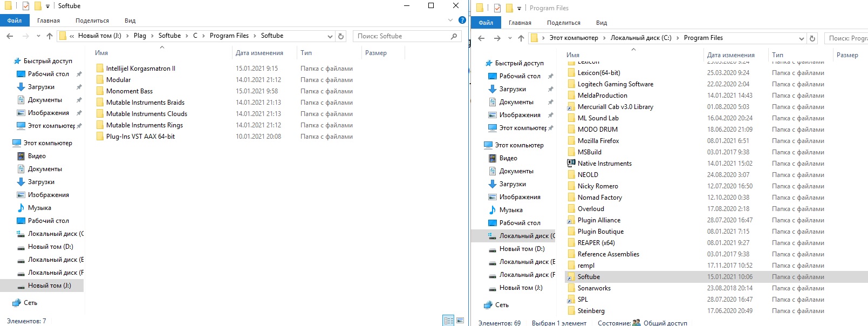Click back arrow in Program Files window
The height and width of the screenshot is (326, 868).
pyautogui.click(x=481, y=38)
